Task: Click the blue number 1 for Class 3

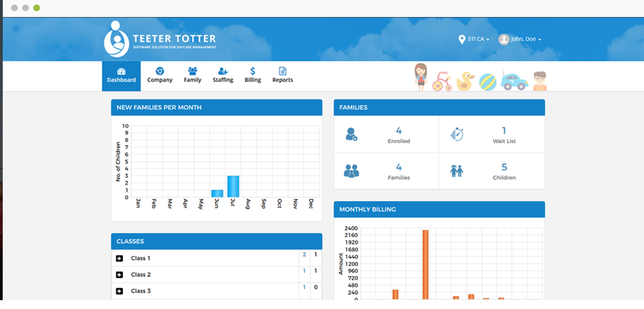Action: pos(305,287)
